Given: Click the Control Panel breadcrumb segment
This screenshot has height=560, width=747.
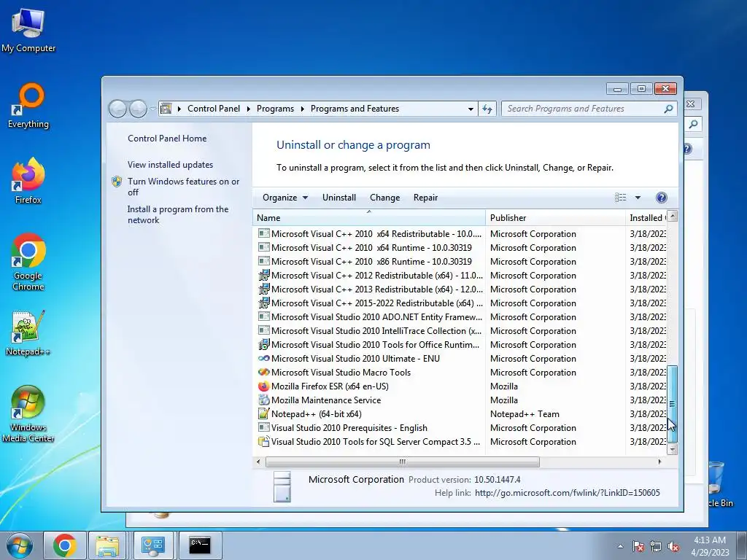Looking at the screenshot, I should 214,109.
